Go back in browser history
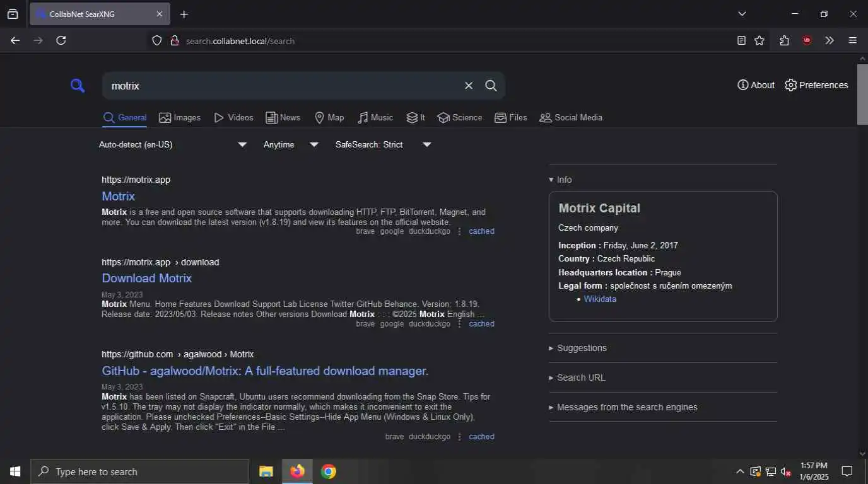The height and width of the screenshot is (484, 868). coord(15,40)
